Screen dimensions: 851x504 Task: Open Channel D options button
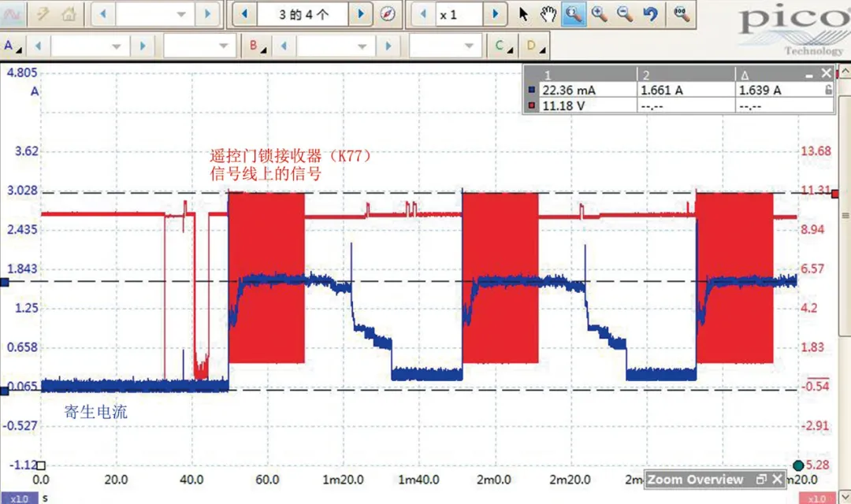(x=534, y=46)
